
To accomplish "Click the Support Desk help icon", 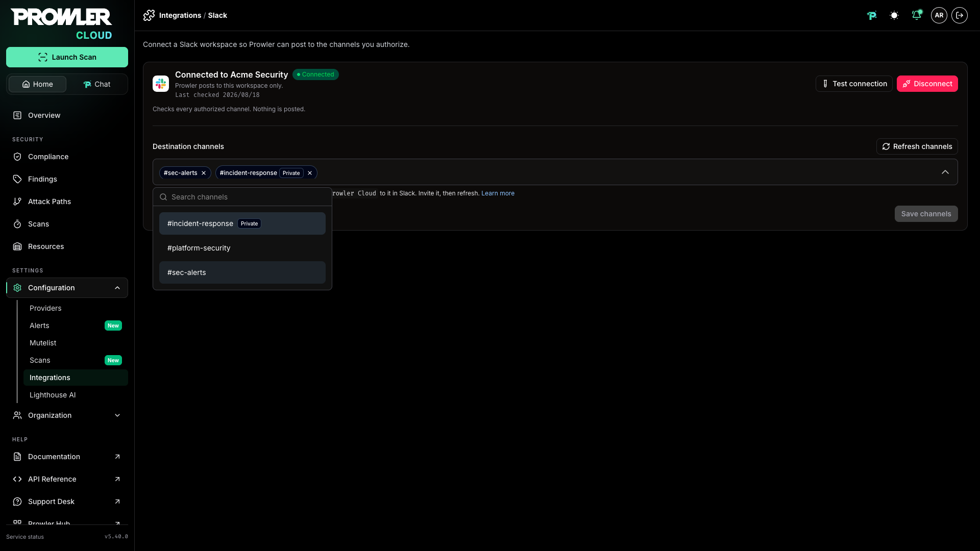I will [x=17, y=502].
